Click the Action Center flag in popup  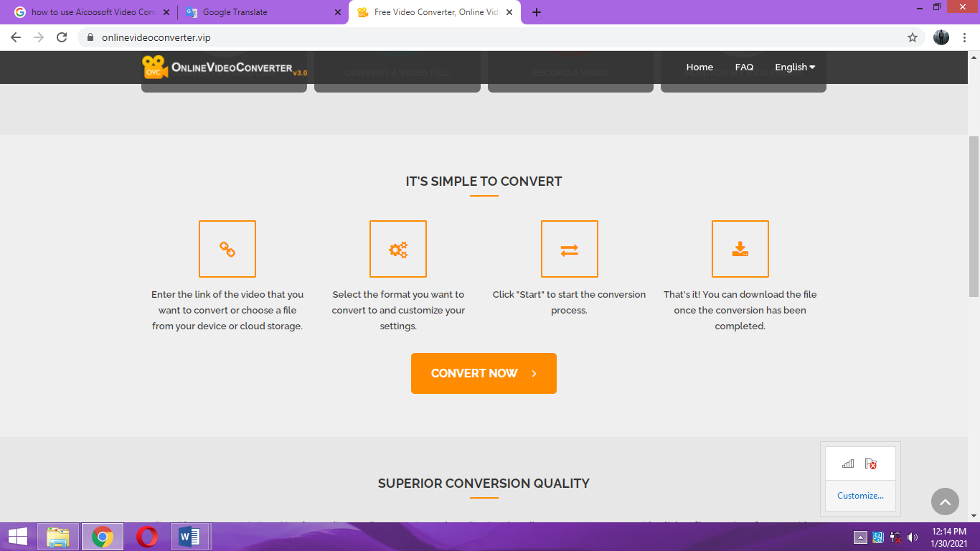pos(871,463)
